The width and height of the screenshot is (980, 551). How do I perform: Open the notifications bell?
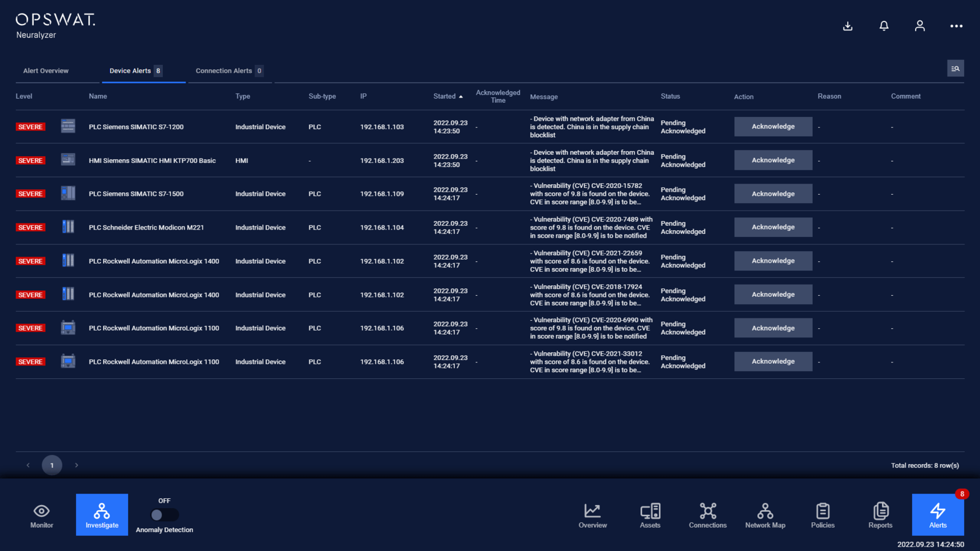[x=884, y=26]
